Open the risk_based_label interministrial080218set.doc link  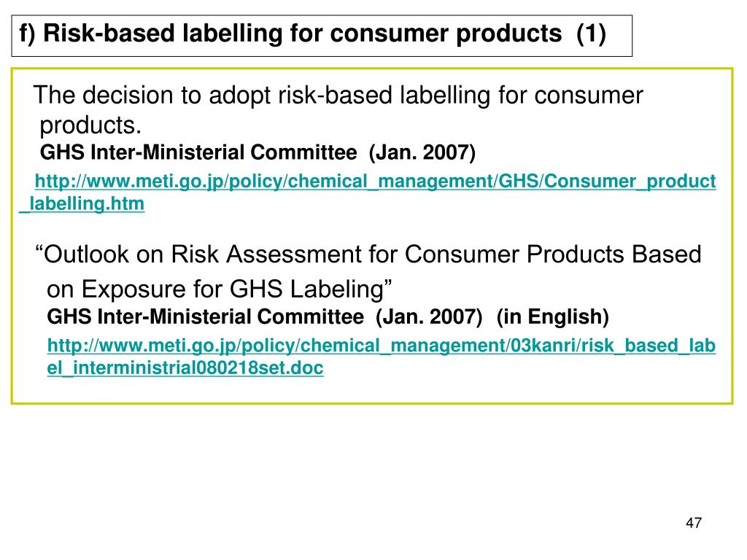click(381, 346)
